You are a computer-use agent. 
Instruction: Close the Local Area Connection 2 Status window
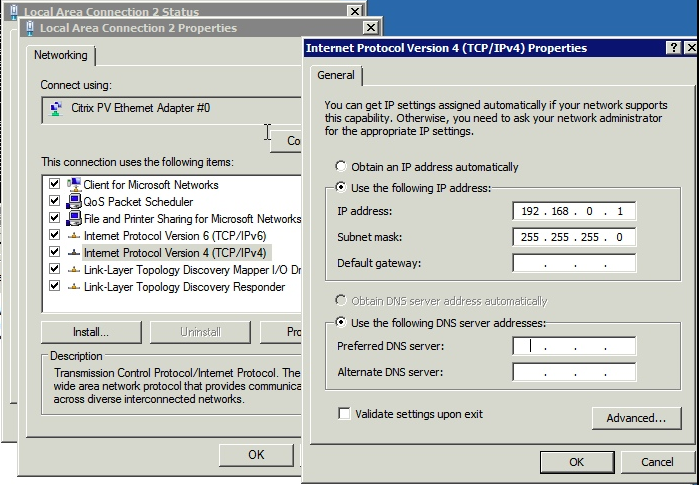pyautogui.click(x=355, y=11)
